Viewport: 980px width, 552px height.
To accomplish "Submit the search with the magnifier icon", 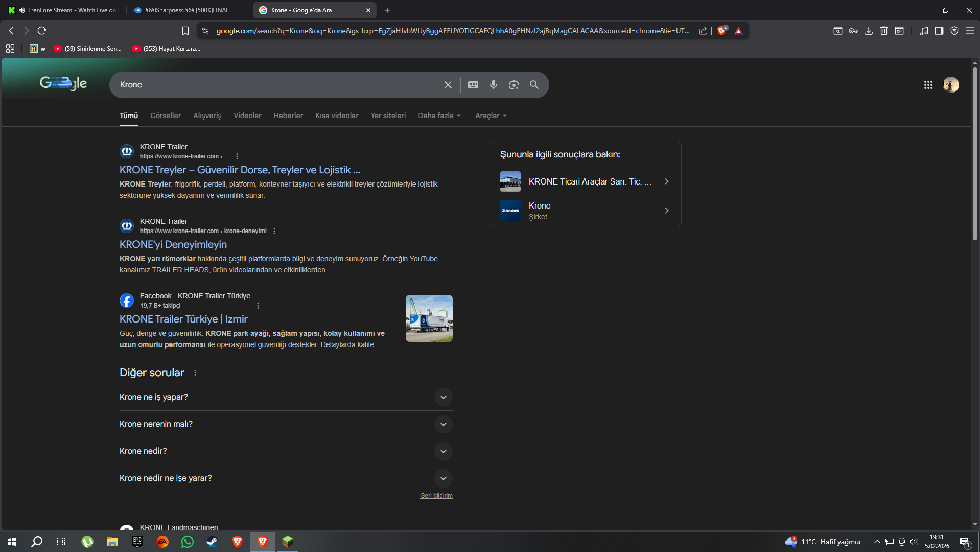I will click(534, 85).
